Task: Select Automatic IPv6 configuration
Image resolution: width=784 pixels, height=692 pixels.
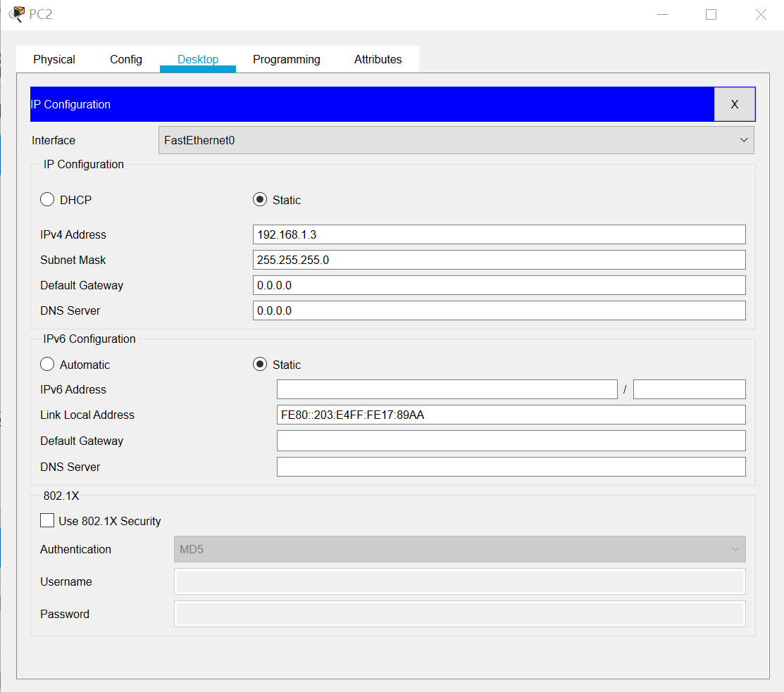Action: click(x=47, y=364)
